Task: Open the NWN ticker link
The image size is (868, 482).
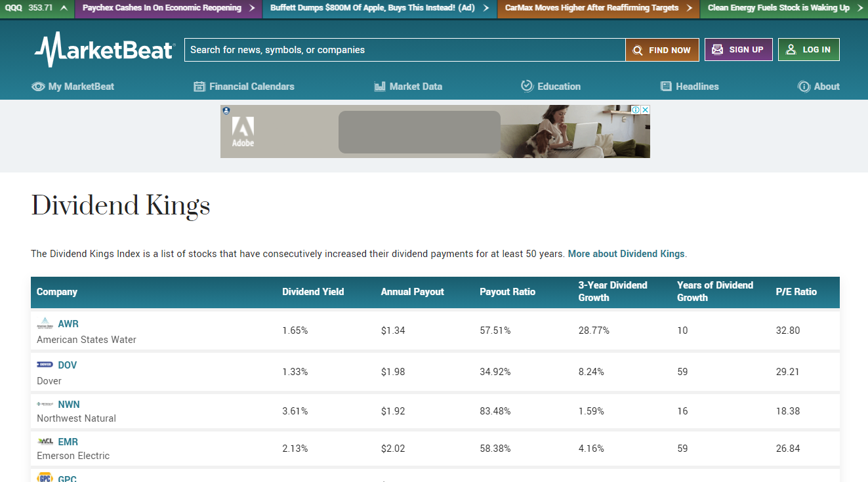Action: pos(69,405)
